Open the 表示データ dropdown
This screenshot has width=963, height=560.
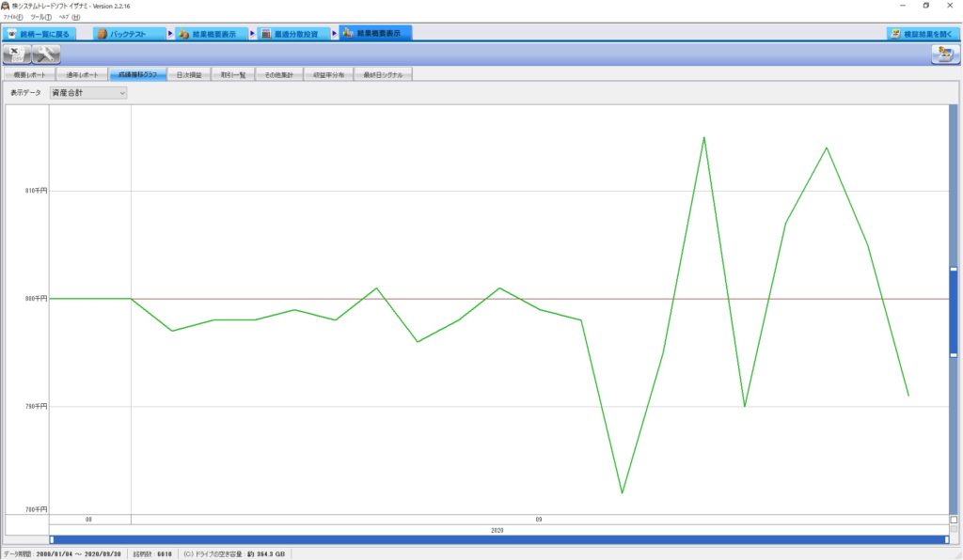click(88, 93)
